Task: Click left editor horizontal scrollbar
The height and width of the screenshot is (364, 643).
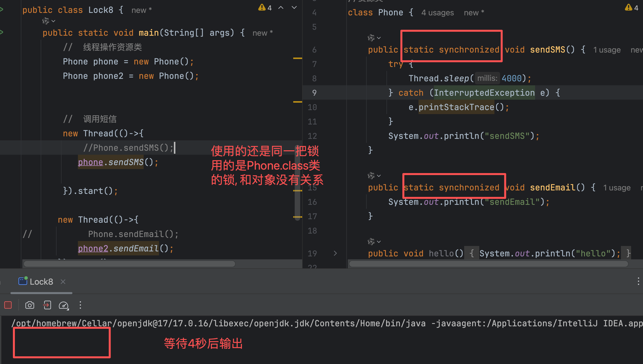Action: [129, 264]
